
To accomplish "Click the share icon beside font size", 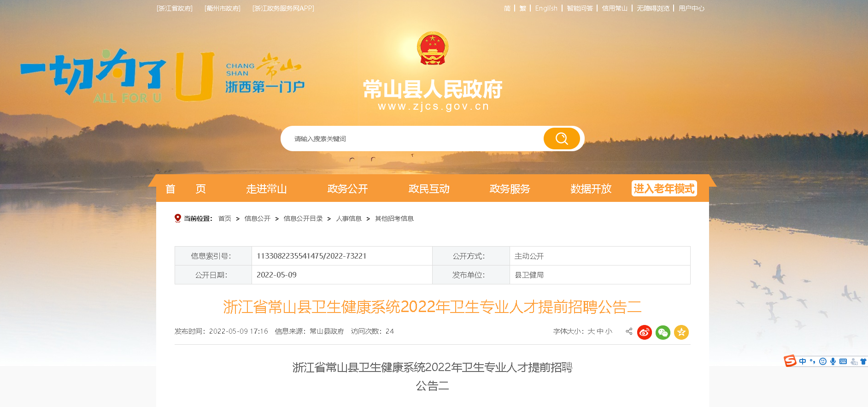I will click(629, 331).
